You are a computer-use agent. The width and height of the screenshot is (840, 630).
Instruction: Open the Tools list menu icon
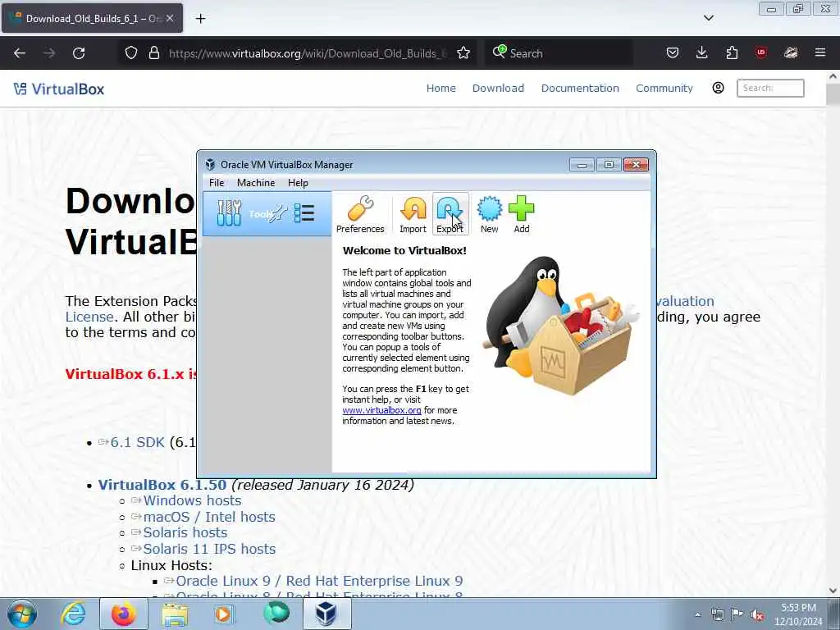pyautogui.click(x=304, y=213)
